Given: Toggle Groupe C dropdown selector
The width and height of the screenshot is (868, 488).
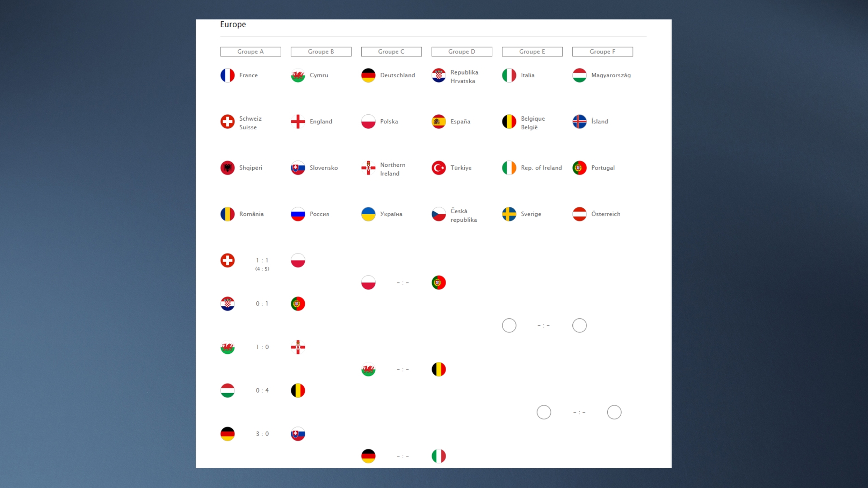Looking at the screenshot, I should point(392,52).
